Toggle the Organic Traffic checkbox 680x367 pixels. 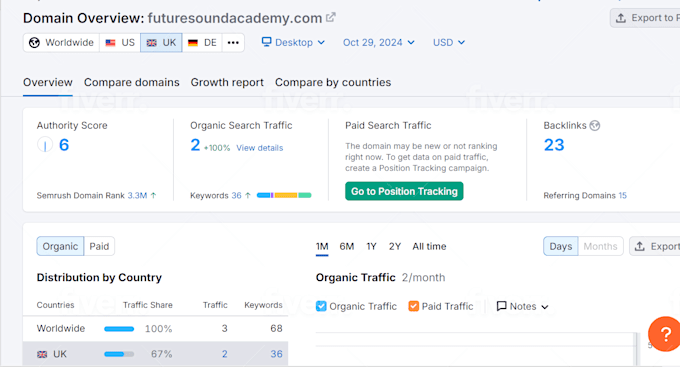[x=321, y=306]
